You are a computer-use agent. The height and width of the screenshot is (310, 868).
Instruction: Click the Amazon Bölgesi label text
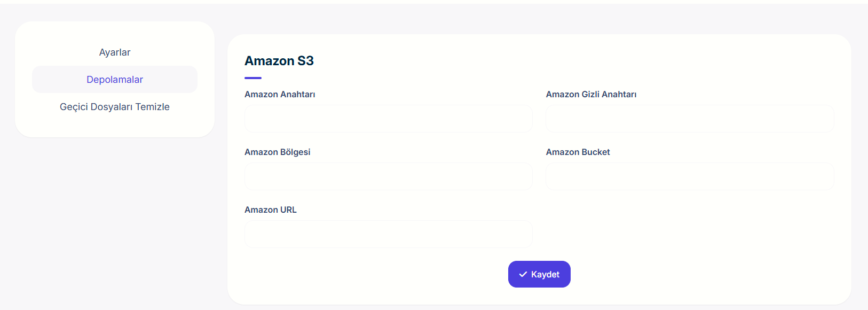click(277, 152)
